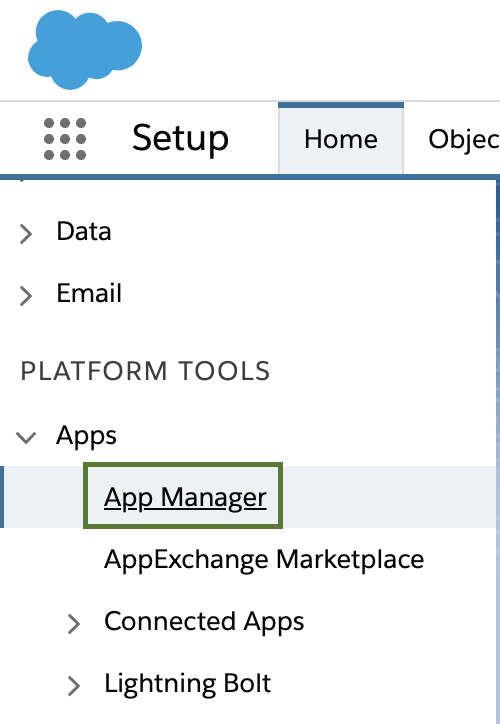This screenshot has width=500, height=724.
Task: Open the App Manager link
Action: 185,497
